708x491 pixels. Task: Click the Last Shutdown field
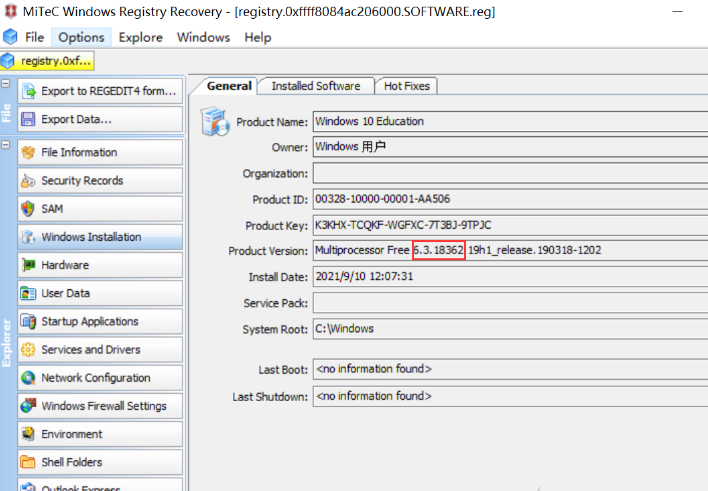point(510,396)
